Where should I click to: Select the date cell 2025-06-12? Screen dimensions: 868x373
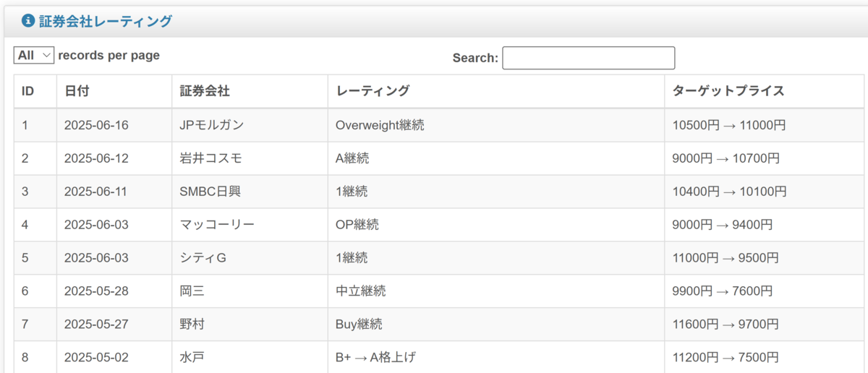(114, 158)
